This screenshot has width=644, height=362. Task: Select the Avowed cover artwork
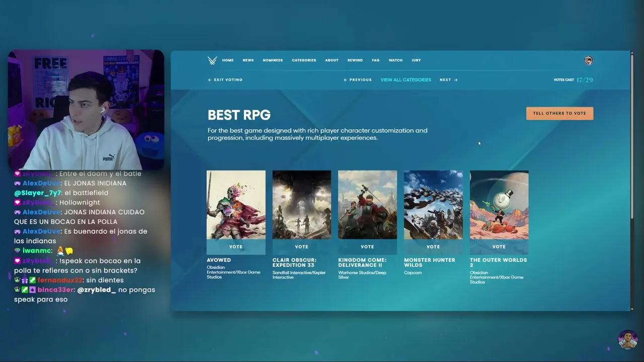pyautogui.click(x=236, y=205)
